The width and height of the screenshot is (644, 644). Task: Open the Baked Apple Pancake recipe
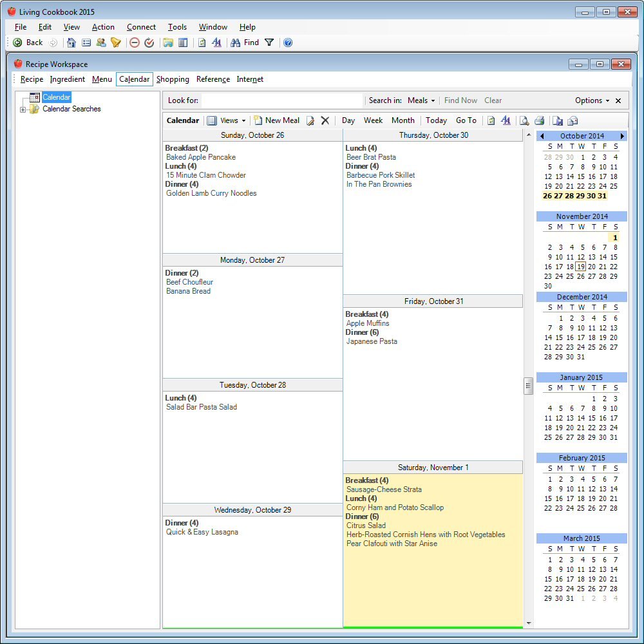point(201,157)
